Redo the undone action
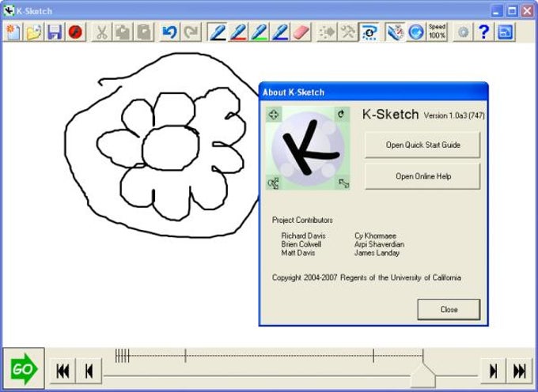 click(191, 32)
